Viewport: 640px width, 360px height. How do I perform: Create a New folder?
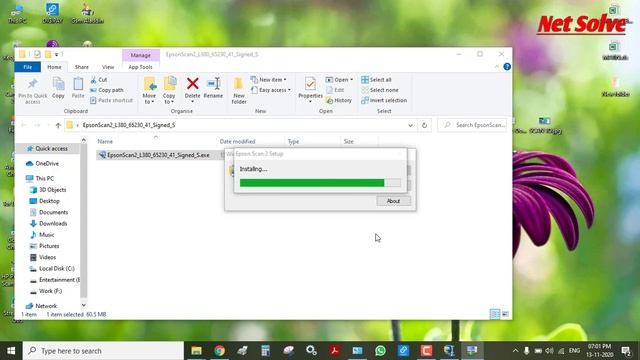[x=239, y=91]
